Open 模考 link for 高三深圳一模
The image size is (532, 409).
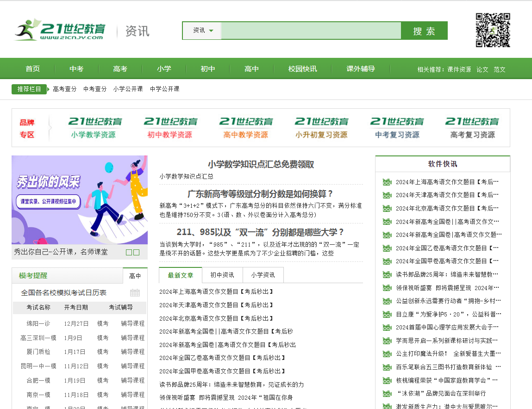click(103, 338)
